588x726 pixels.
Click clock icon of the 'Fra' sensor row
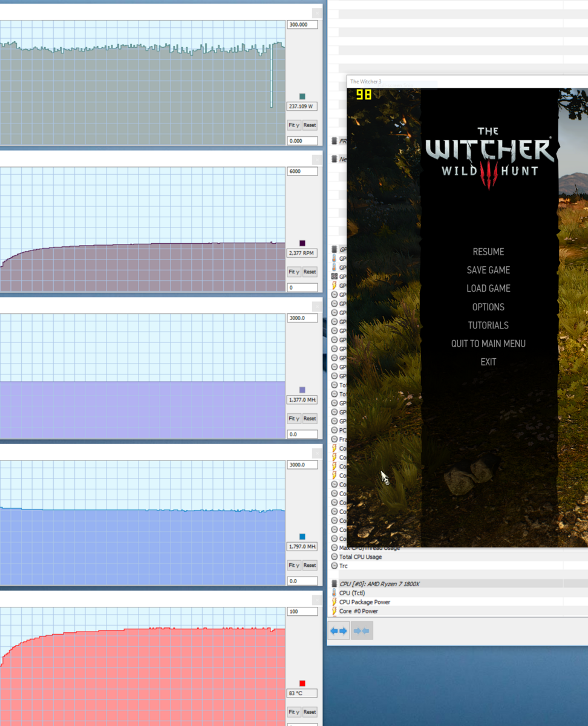335,439
